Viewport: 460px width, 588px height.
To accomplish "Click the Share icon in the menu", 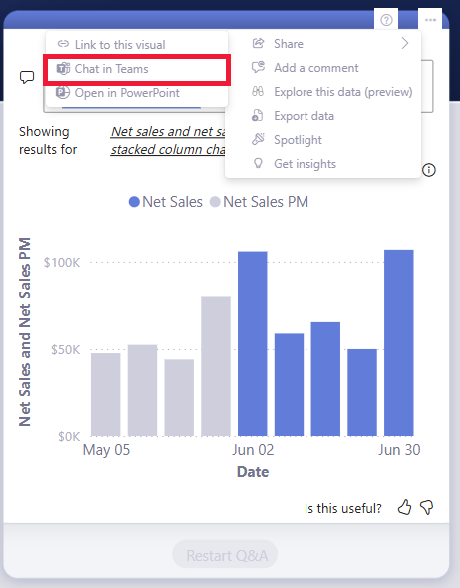I will 258,44.
